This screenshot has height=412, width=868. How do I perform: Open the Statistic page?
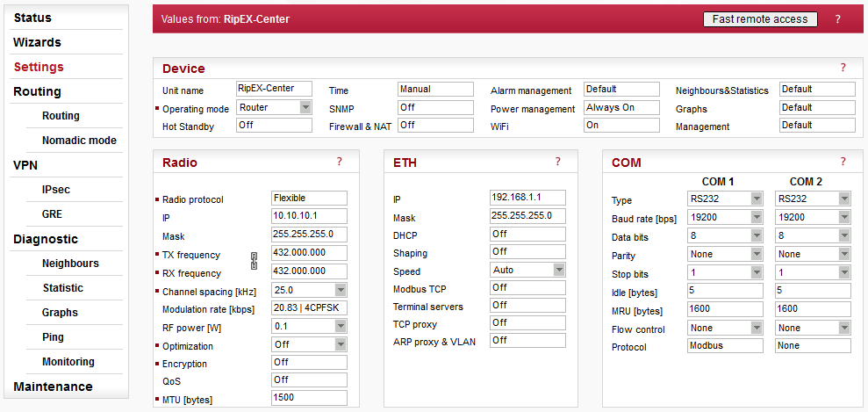(x=63, y=288)
